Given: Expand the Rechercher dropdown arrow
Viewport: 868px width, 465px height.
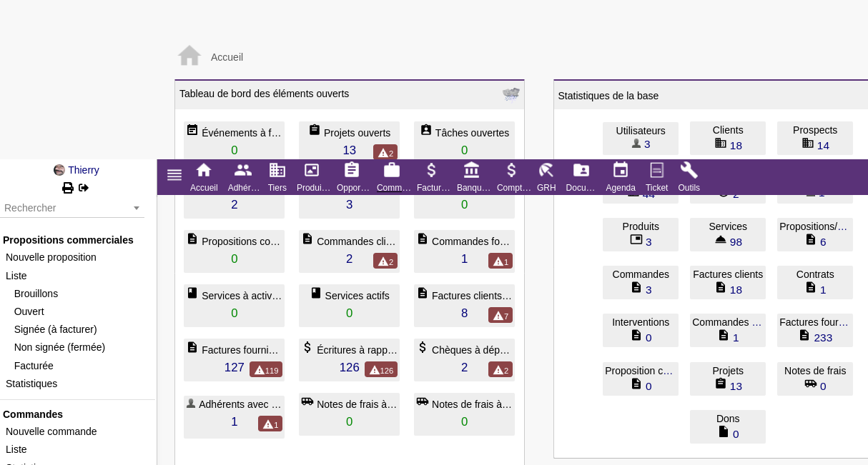Looking at the screenshot, I should (x=137, y=209).
